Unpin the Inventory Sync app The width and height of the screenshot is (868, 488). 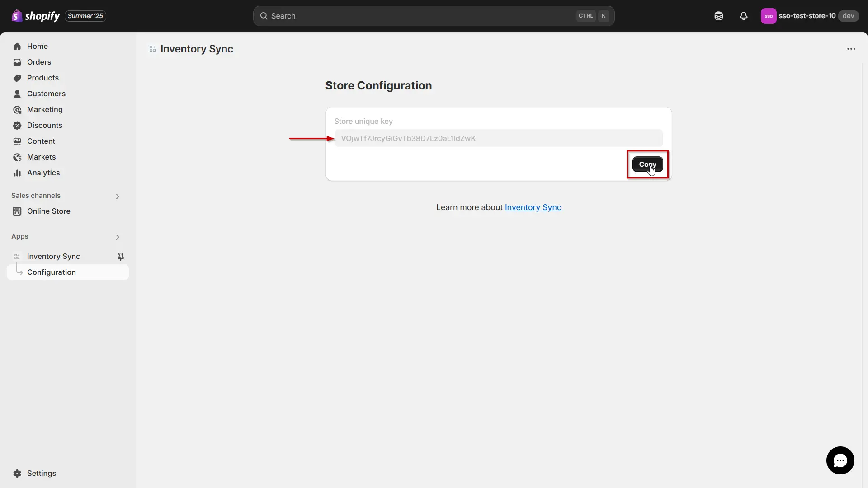(121, 256)
